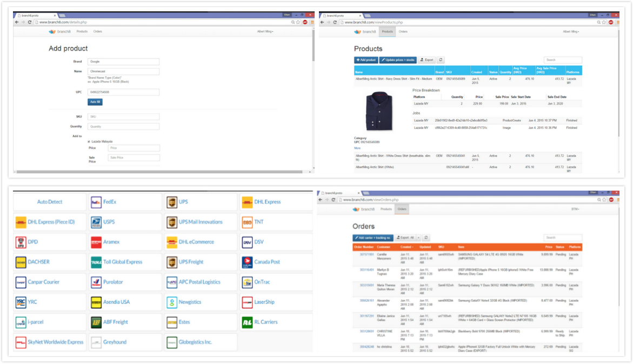Click the RL Carriers logo icon

pos(247,322)
